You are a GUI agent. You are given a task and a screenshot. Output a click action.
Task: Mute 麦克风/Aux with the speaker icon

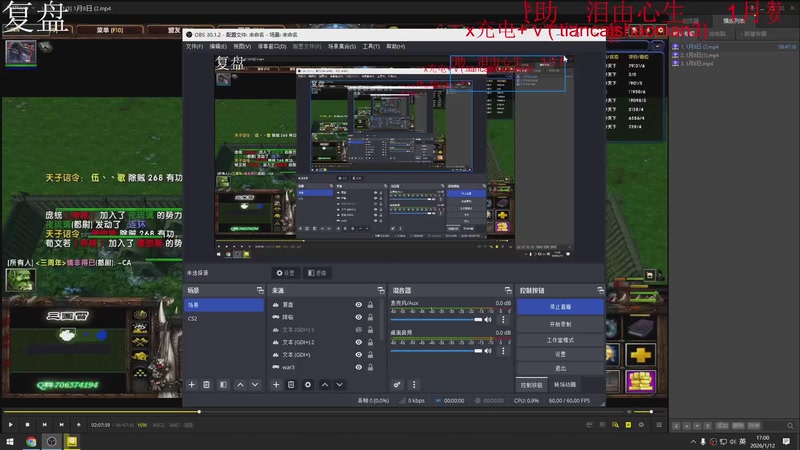(x=488, y=320)
